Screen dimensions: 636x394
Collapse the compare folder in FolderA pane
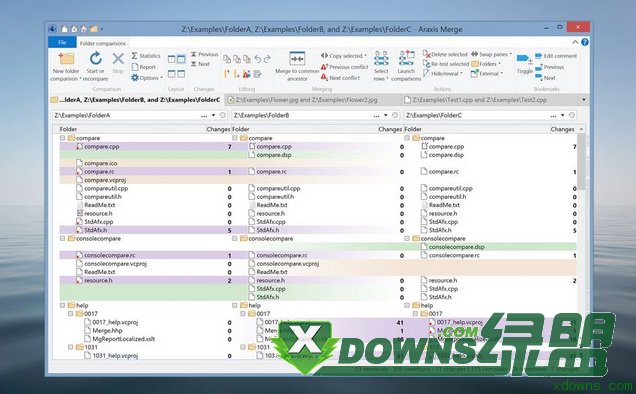[62, 138]
